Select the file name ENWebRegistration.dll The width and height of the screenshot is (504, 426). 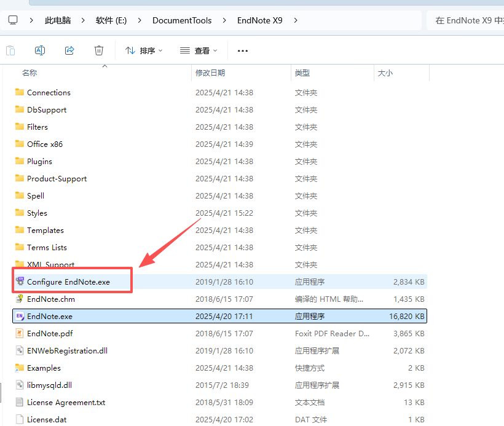coord(67,351)
